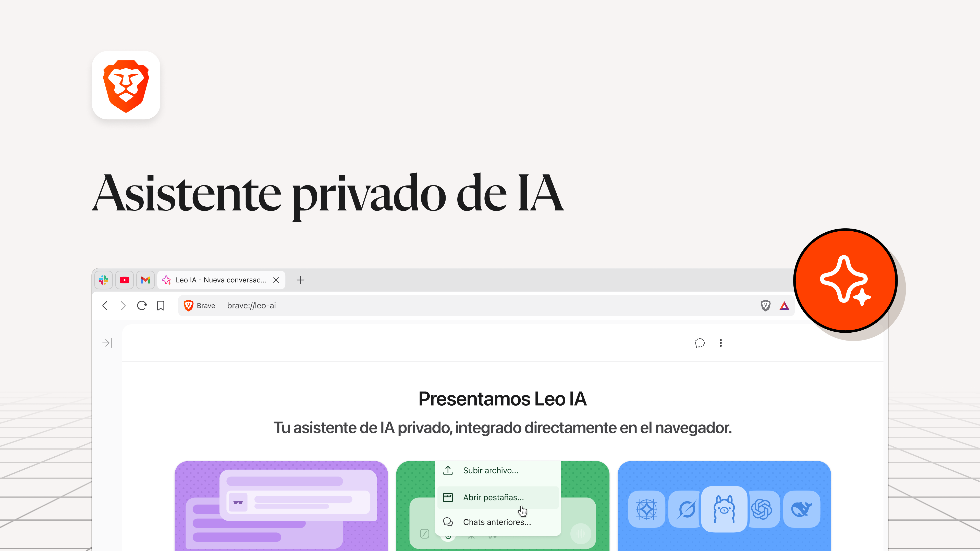Open the Slack pinned tab
This screenshot has height=551, width=980.
tap(103, 280)
